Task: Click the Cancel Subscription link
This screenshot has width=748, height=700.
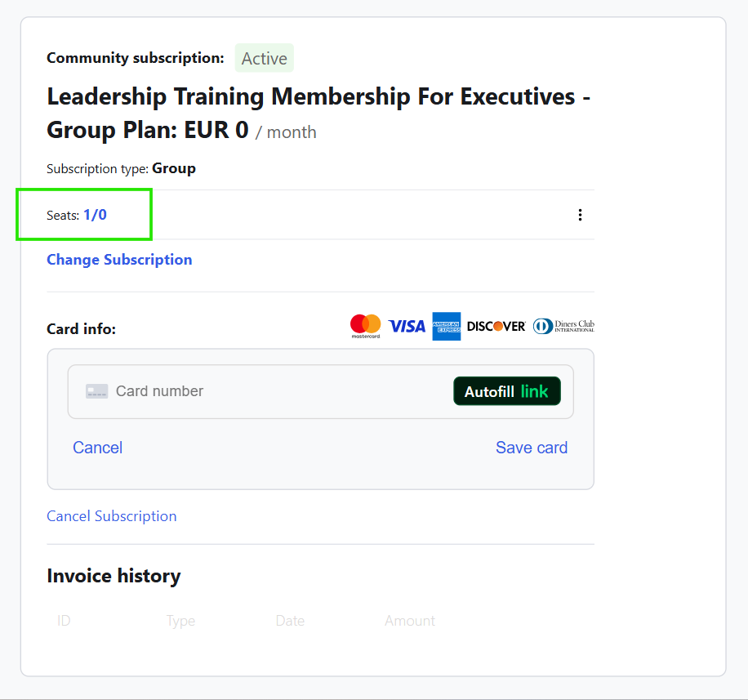Action: (111, 516)
